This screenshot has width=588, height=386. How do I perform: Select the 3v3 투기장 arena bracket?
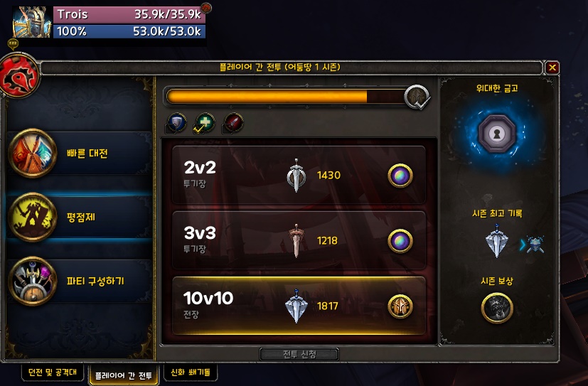pyautogui.click(x=299, y=240)
